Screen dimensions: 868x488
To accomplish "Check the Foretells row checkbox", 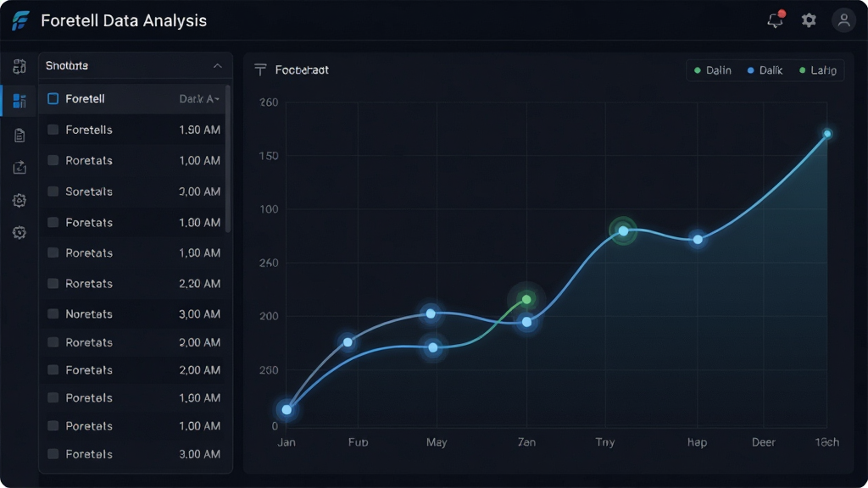I will point(53,130).
